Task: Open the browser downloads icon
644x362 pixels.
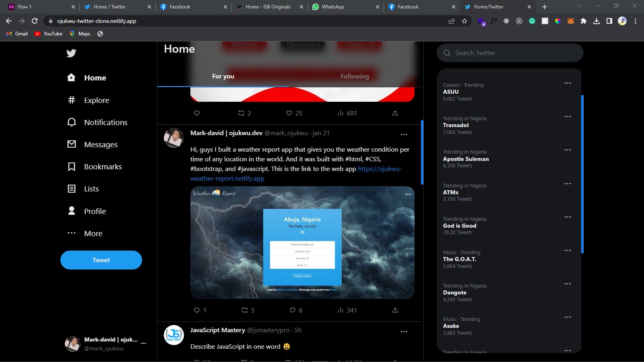Action: click(597, 21)
